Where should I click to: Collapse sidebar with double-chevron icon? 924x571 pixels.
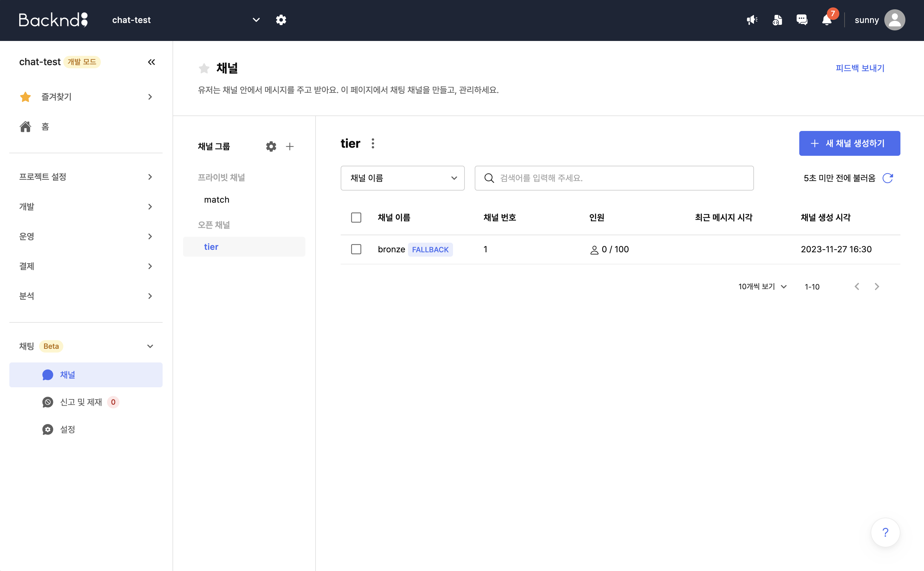[x=151, y=62]
